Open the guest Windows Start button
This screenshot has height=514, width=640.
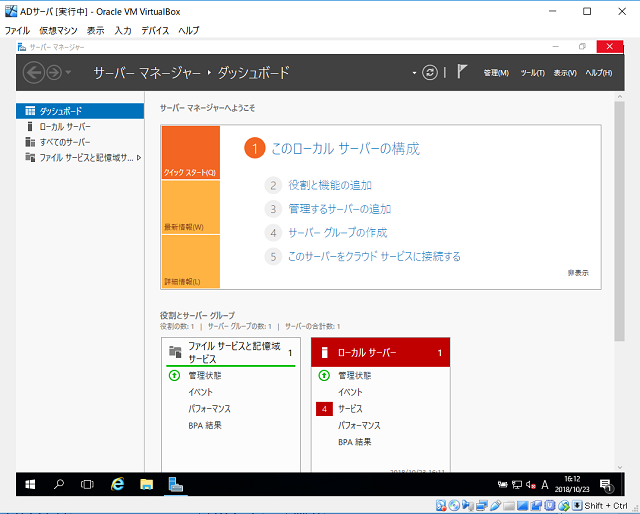click(30, 485)
